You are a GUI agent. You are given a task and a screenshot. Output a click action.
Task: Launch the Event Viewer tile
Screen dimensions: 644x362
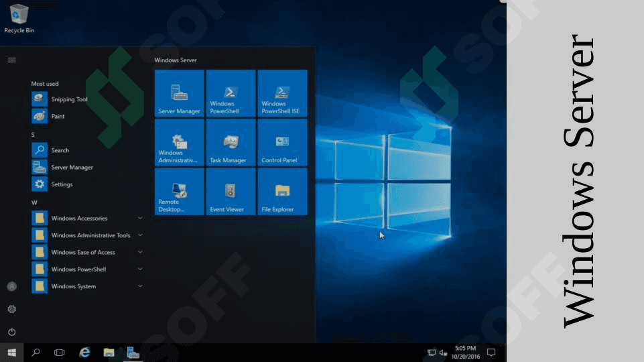click(x=231, y=192)
